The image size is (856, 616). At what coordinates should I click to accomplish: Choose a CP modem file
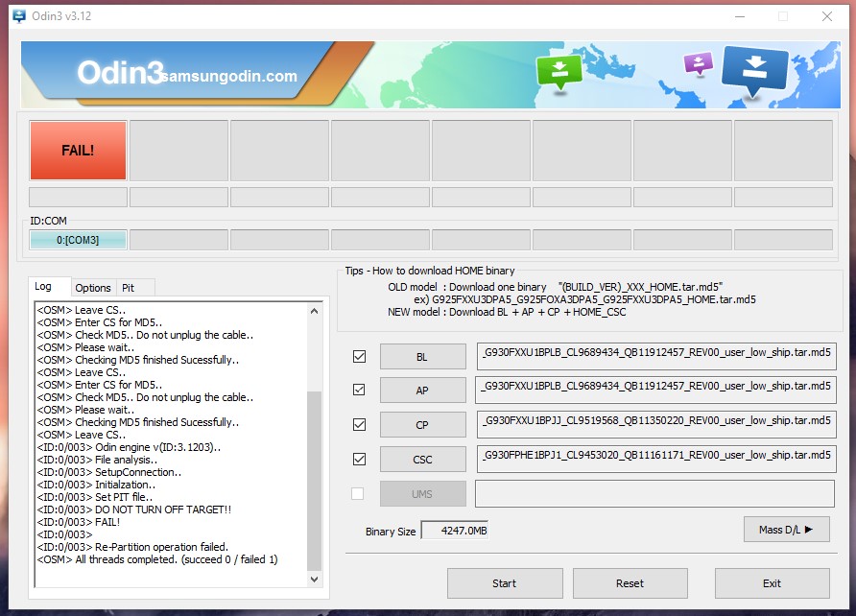click(x=422, y=424)
